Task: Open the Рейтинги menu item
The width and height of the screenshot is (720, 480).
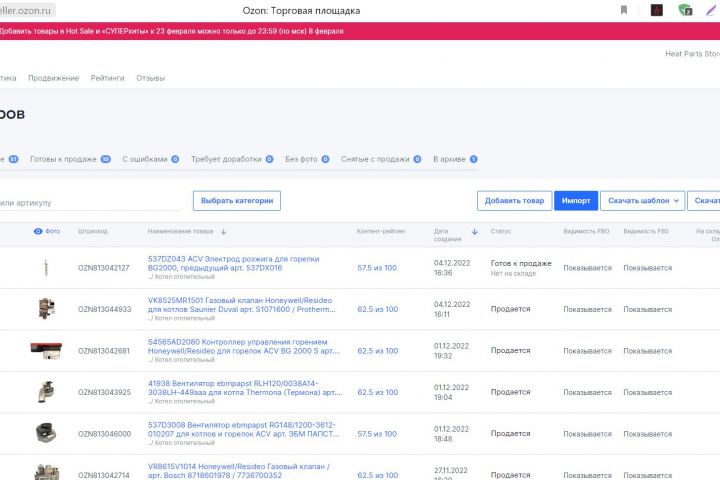Action: (x=107, y=78)
